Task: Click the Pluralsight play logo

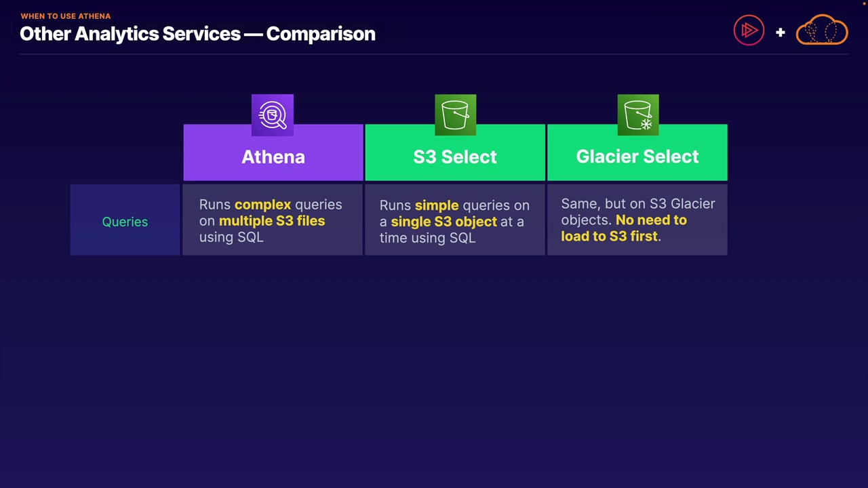Action: [x=749, y=30]
